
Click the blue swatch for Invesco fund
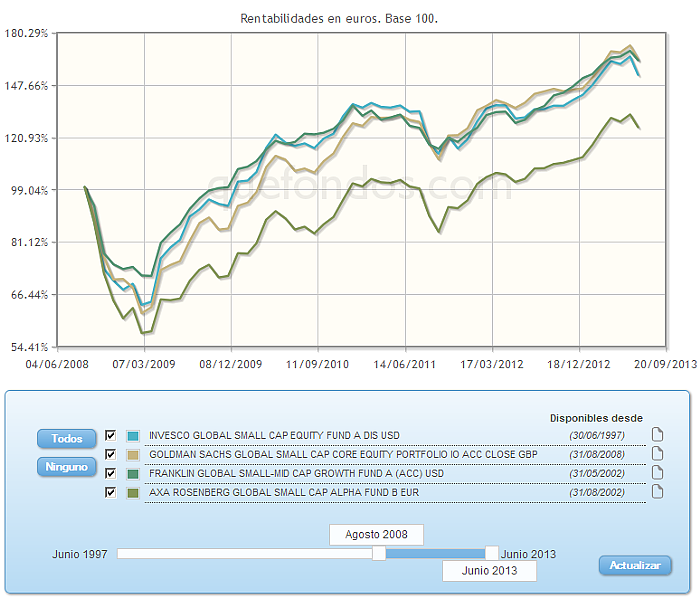pyautogui.click(x=133, y=436)
